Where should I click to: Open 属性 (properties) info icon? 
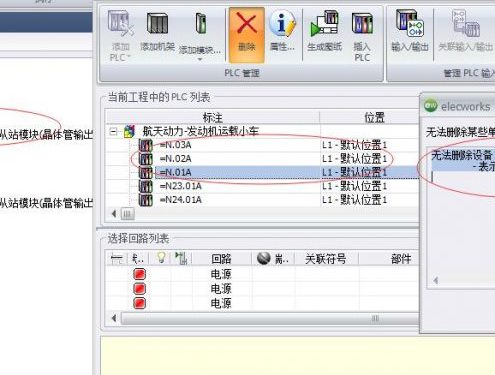[x=282, y=23]
